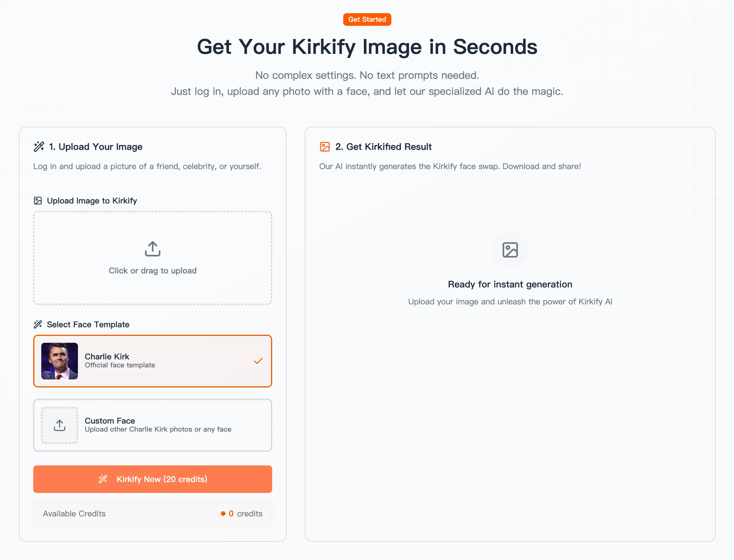Click the upload arrow icon in dropzone
The width and height of the screenshot is (734, 560).
coord(153,249)
